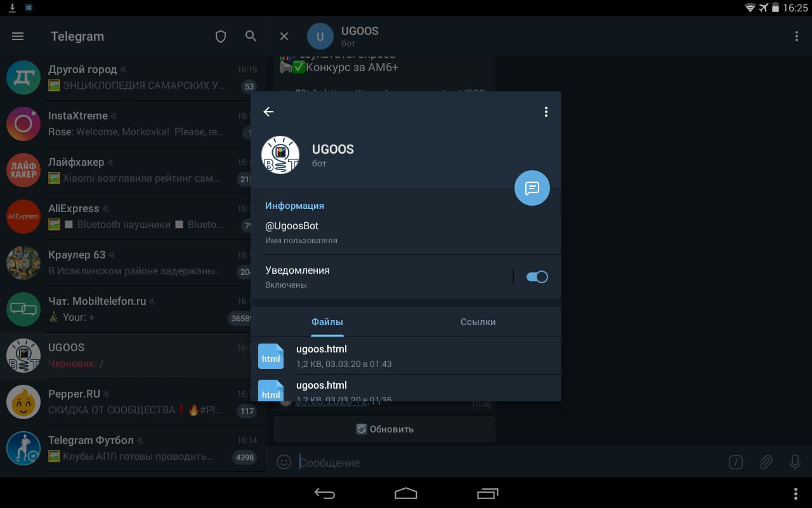
Task: Open ugoos.html file dated 01:43
Action: (406, 356)
